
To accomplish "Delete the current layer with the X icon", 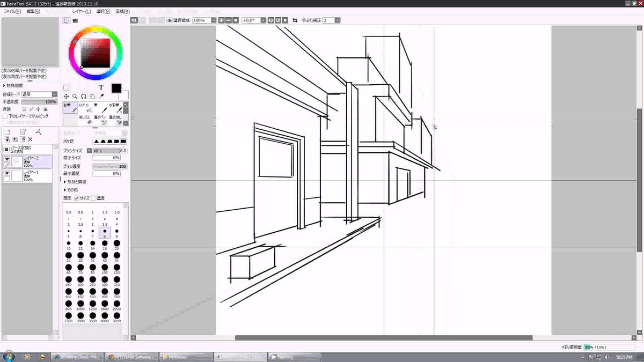I will click(30, 139).
